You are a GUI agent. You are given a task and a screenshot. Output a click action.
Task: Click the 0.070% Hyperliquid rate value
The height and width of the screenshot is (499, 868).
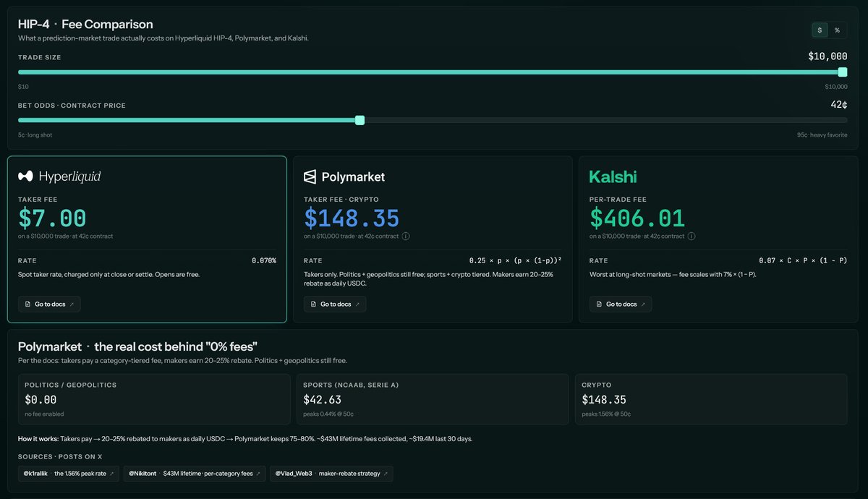click(264, 260)
